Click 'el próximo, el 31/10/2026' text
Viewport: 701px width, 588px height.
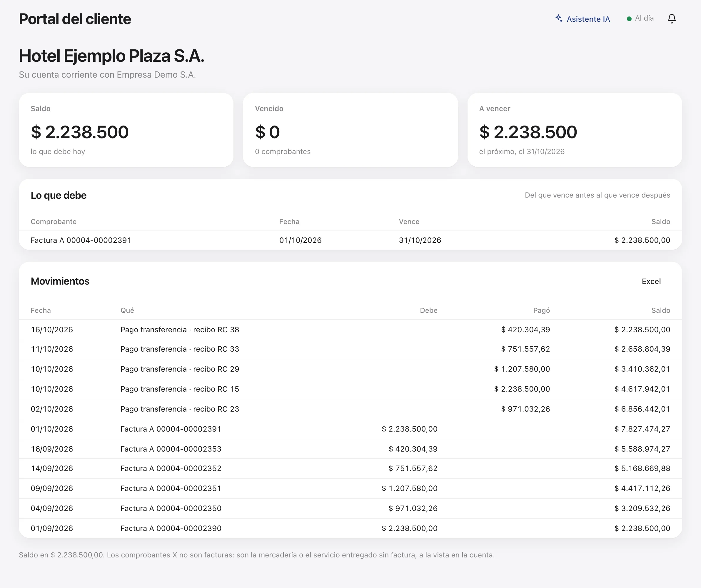click(521, 151)
